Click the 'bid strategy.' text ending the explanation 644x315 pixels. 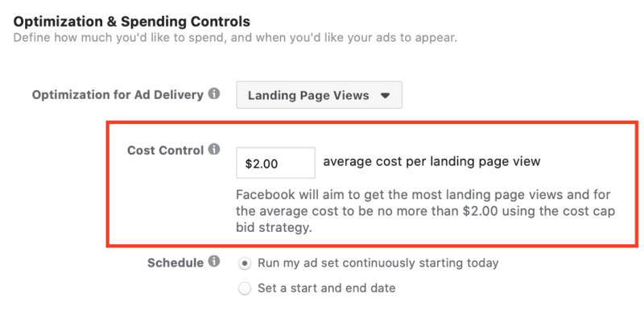274,228
